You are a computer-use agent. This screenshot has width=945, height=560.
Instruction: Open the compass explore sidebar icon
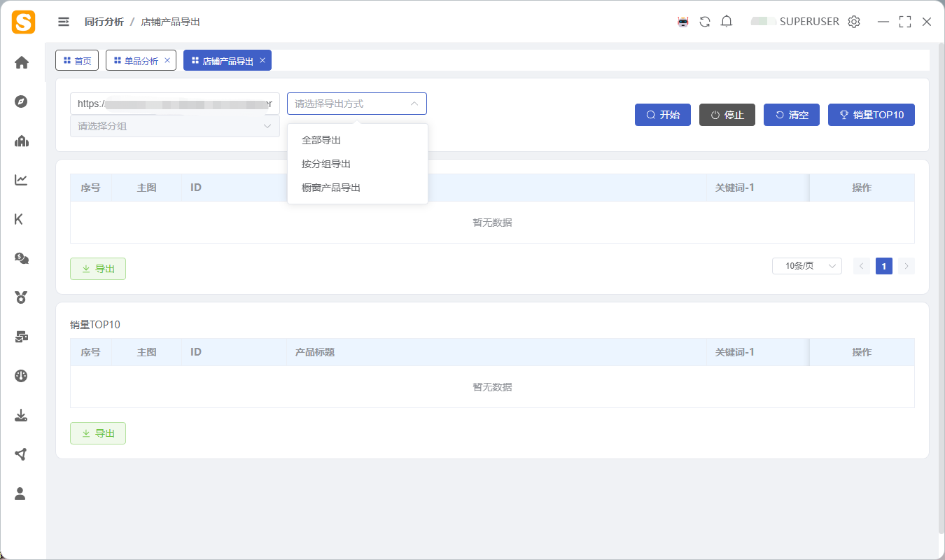pos(21,101)
